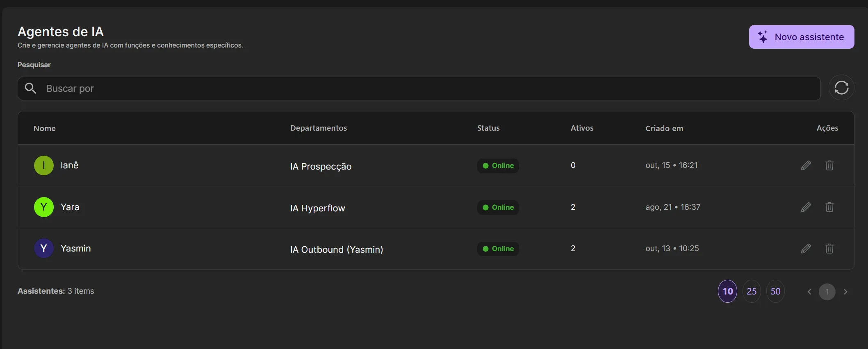Image resolution: width=868 pixels, height=349 pixels.
Task: Go to the next page arrow
Action: (845, 292)
